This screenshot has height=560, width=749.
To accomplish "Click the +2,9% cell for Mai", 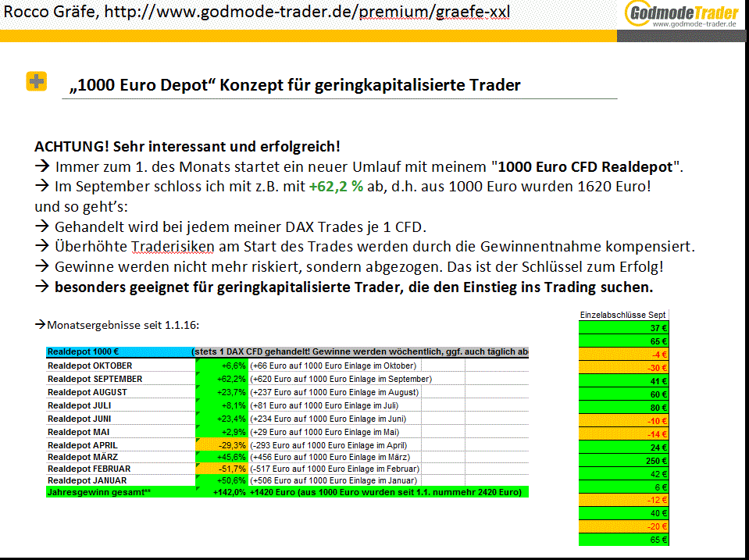I will pos(222,433).
